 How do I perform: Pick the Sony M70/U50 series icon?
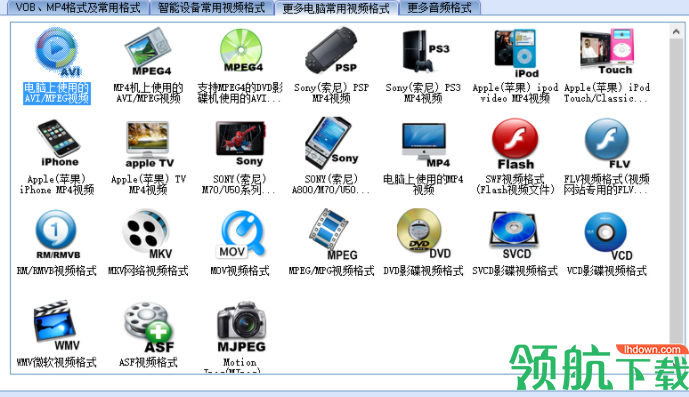241,144
